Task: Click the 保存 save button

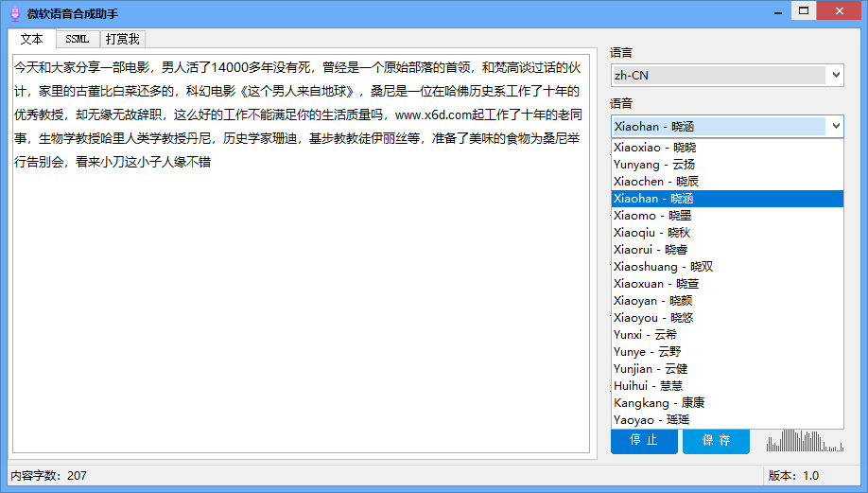Action: coord(716,441)
